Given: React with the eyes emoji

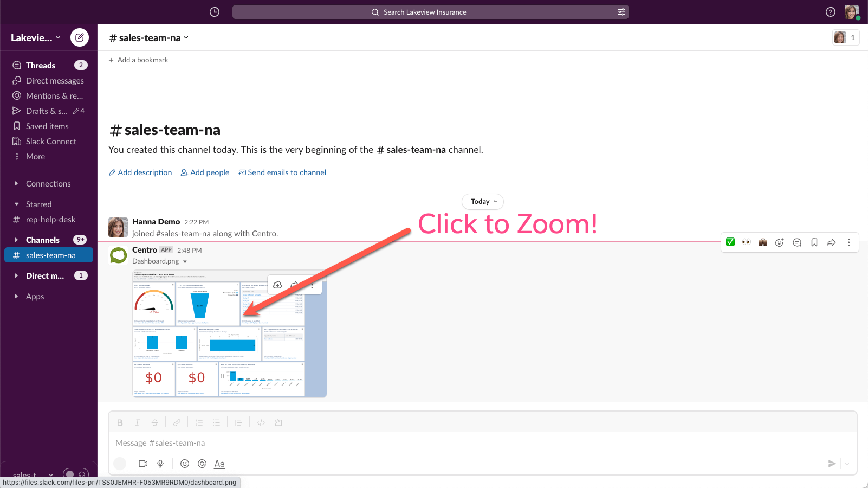Looking at the screenshot, I should tap(746, 242).
